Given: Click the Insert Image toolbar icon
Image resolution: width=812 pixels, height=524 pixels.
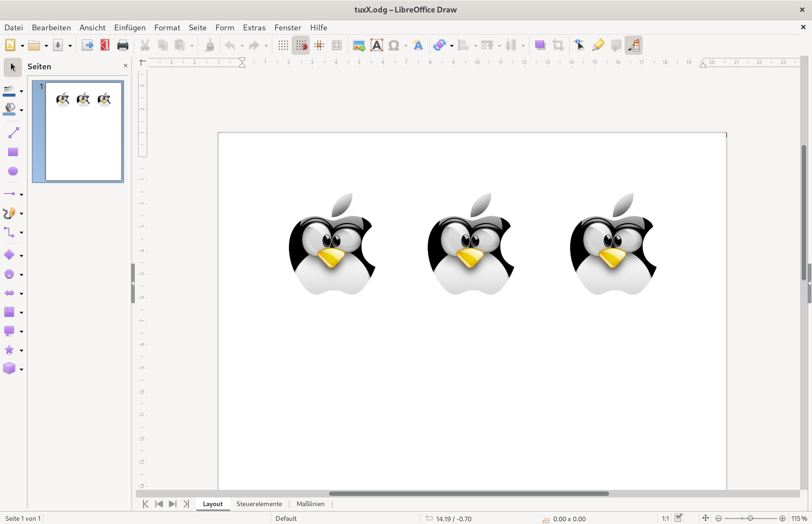Looking at the screenshot, I should pyautogui.click(x=359, y=45).
